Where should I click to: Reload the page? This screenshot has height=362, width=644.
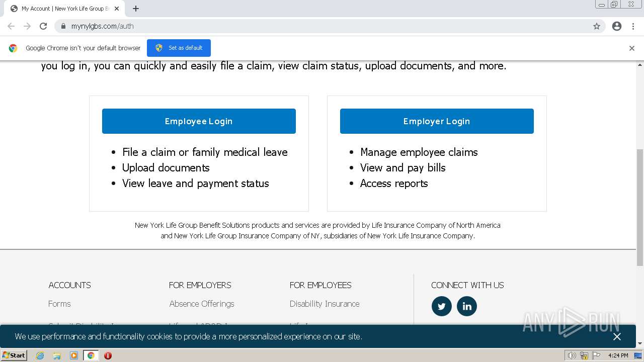(43, 26)
